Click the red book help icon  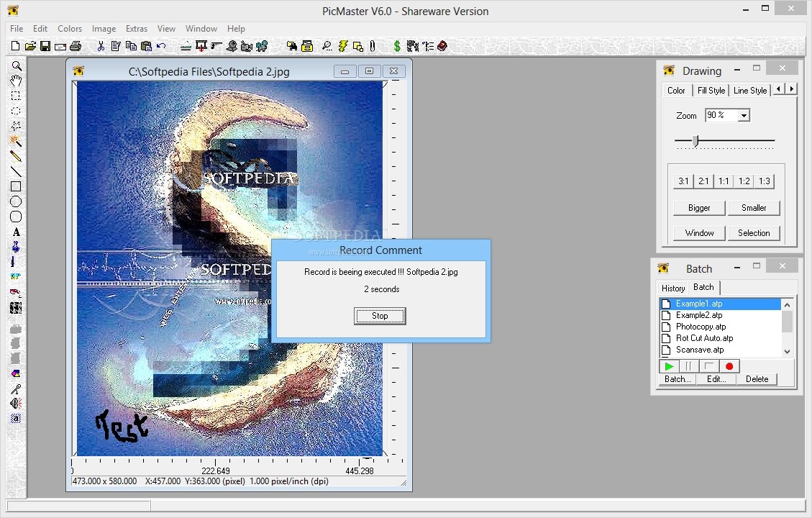click(x=442, y=46)
